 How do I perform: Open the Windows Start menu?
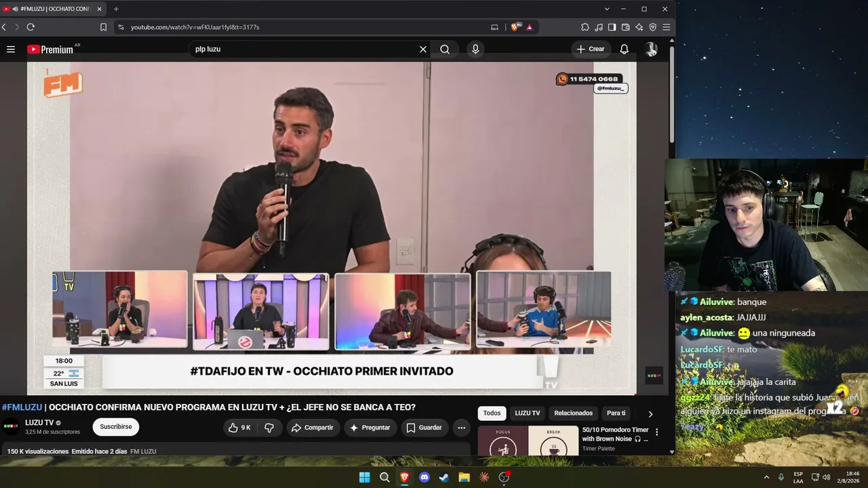[x=365, y=477]
